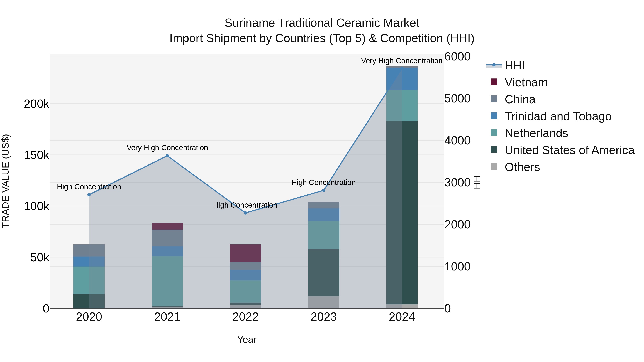Toggle Trinidad and Tobago legend entry

point(551,116)
